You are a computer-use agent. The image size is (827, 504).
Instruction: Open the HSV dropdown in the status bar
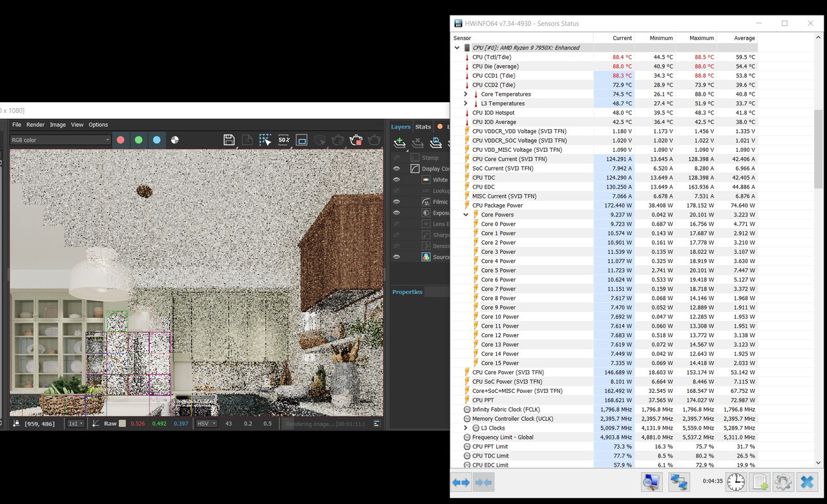click(x=207, y=423)
